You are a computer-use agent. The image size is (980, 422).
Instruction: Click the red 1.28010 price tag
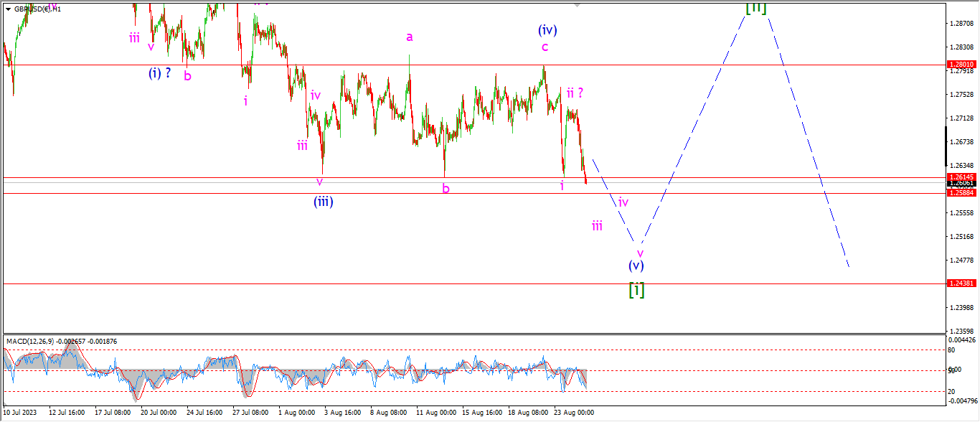[x=961, y=65]
